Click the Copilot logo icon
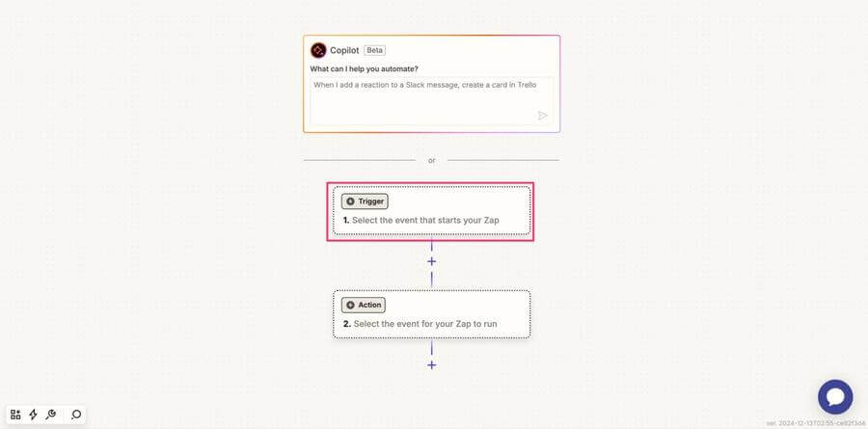This screenshot has height=429, width=868. 318,50
